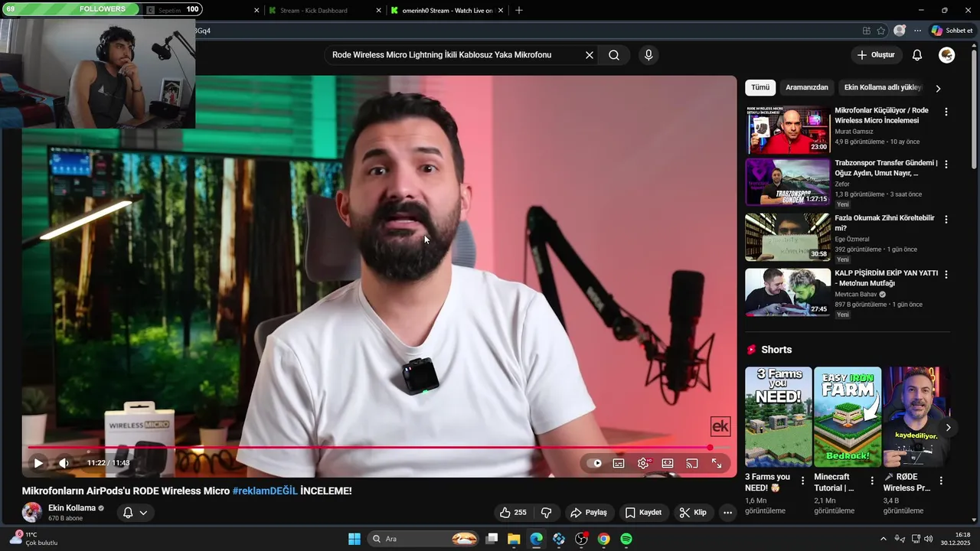Open Spotify from taskbar
The width and height of the screenshot is (980, 551).
click(x=626, y=539)
